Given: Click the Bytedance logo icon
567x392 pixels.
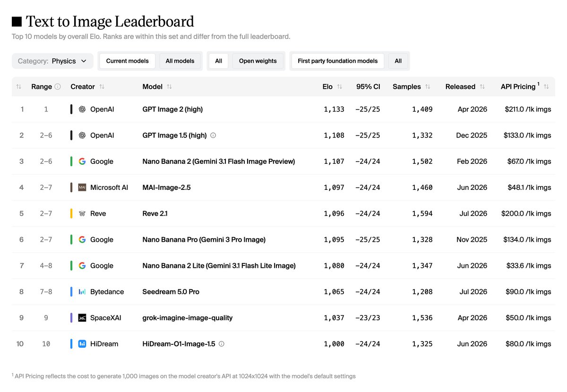Looking at the screenshot, I should pyautogui.click(x=82, y=292).
